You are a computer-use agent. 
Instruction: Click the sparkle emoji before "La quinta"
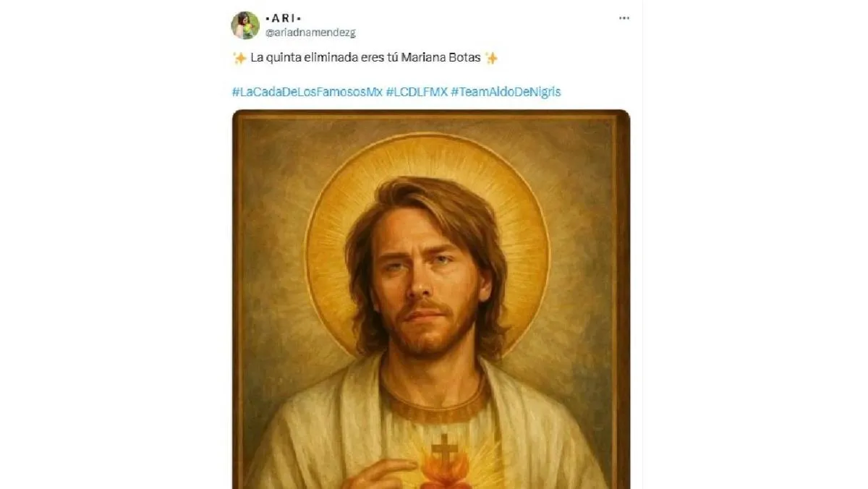(x=239, y=59)
